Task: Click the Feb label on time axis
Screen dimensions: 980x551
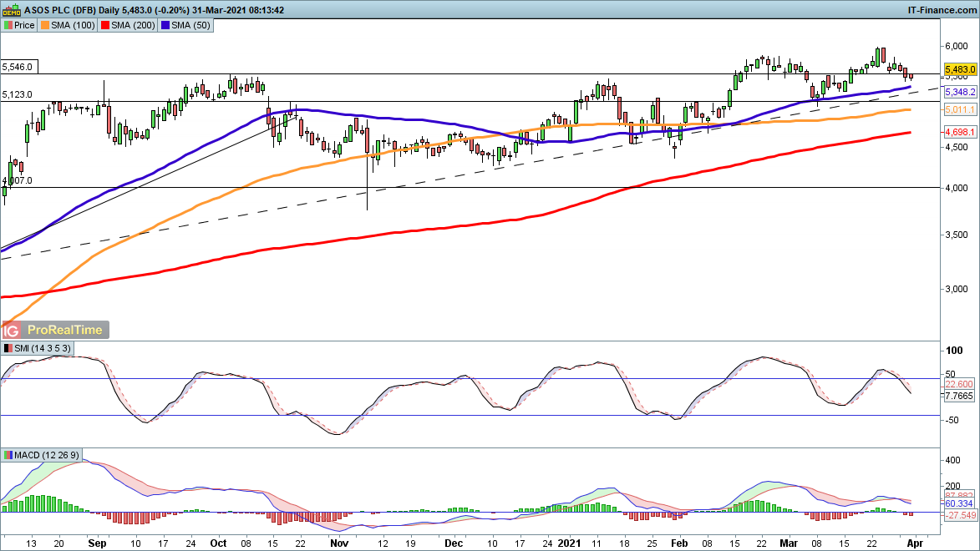Action: pos(679,543)
